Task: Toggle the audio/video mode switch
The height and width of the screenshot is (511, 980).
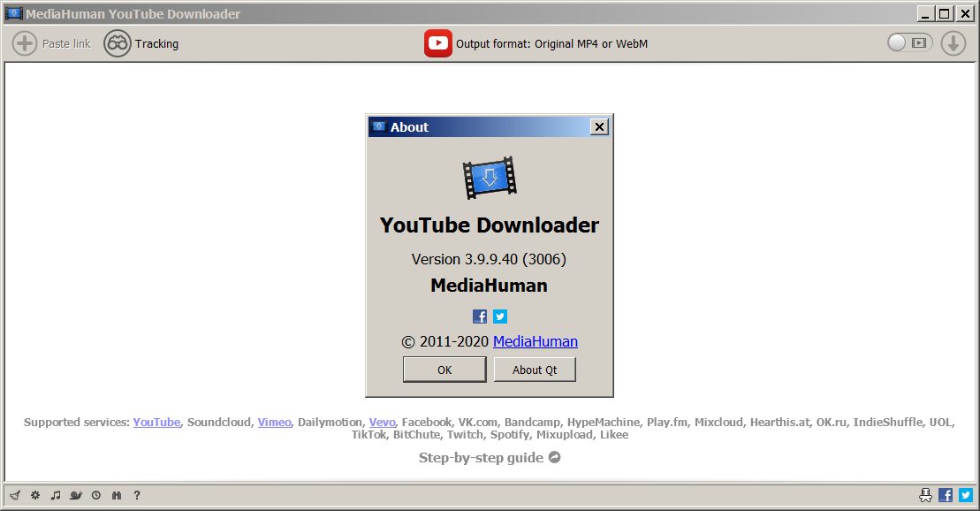Action: click(910, 42)
